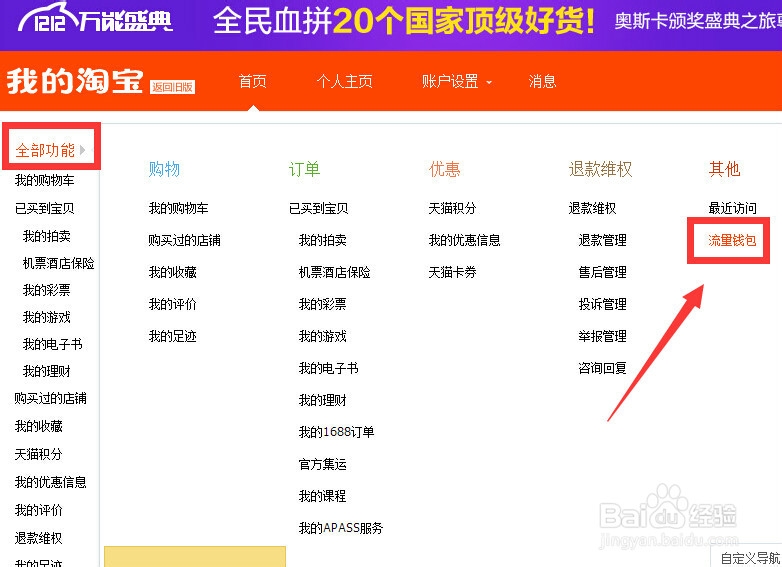The width and height of the screenshot is (782, 567).
Task: Click the 购物 column heading
Action: pos(164,169)
